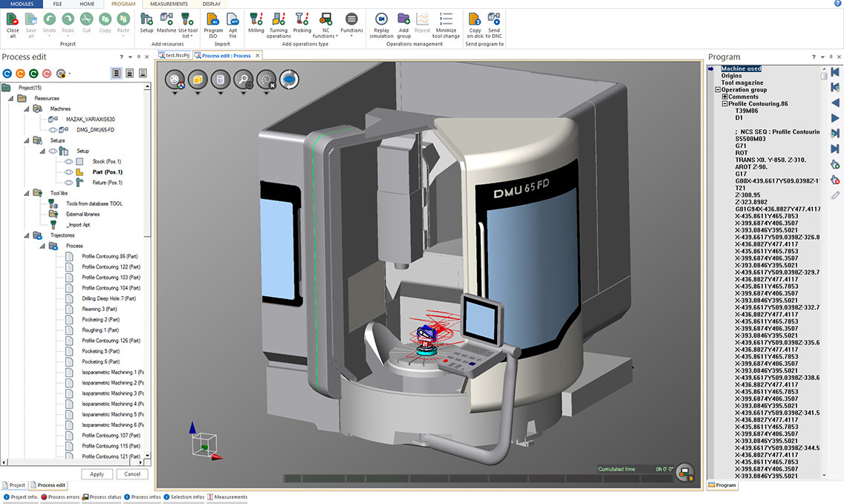Expand the Comments node in Program
844x504 pixels.
[724, 96]
